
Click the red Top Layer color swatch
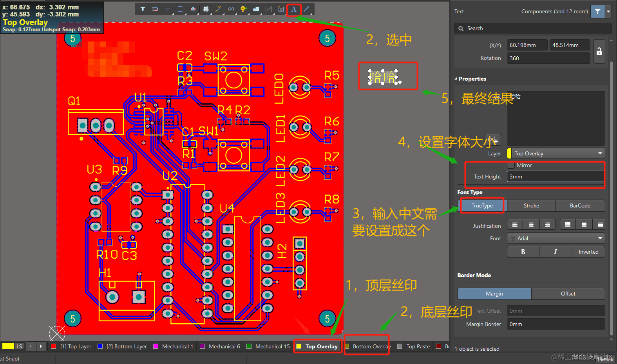coord(54,346)
